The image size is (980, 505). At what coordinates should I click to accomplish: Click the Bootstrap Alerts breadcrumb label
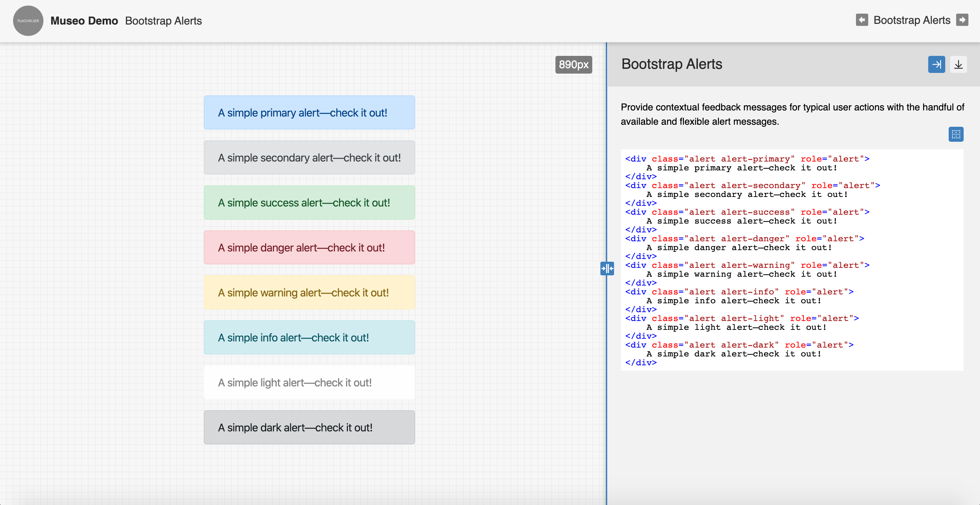[164, 20]
